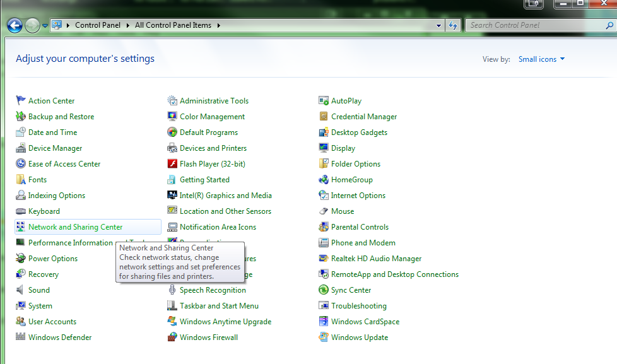Go back with the Back arrow button
The width and height of the screenshot is (617, 364).
(15, 26)
